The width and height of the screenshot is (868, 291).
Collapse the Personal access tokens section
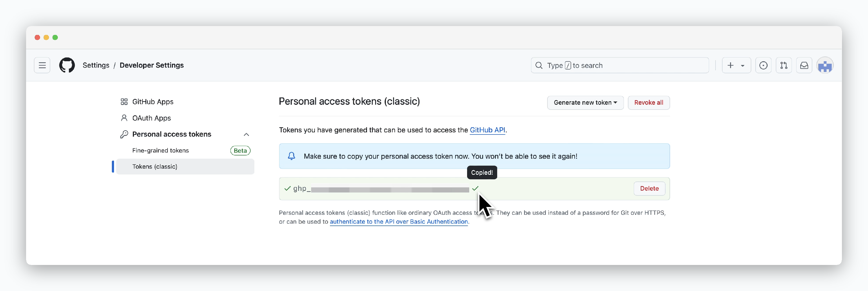coord(246,134)
